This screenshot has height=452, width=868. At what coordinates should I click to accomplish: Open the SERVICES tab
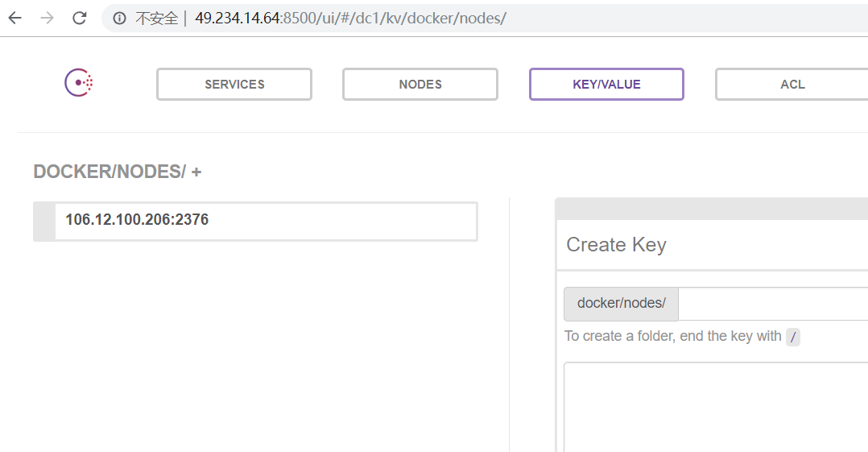(234, 84)
